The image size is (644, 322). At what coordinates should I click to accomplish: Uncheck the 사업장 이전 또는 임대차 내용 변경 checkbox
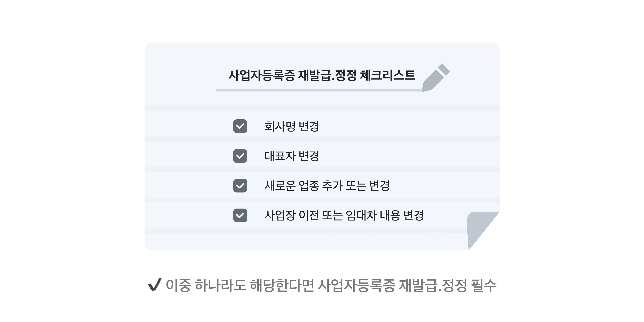pyautogui.click(x=240, y=215)
